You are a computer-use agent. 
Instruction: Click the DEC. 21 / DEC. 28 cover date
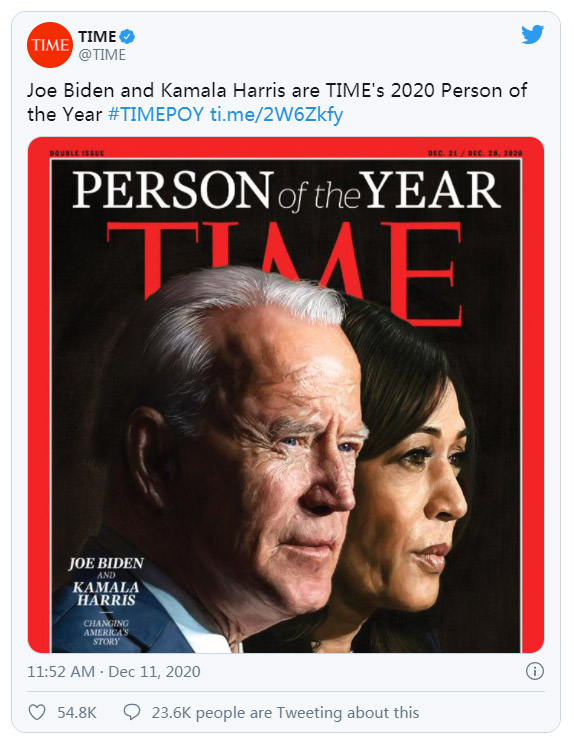[x=475, y=153]
